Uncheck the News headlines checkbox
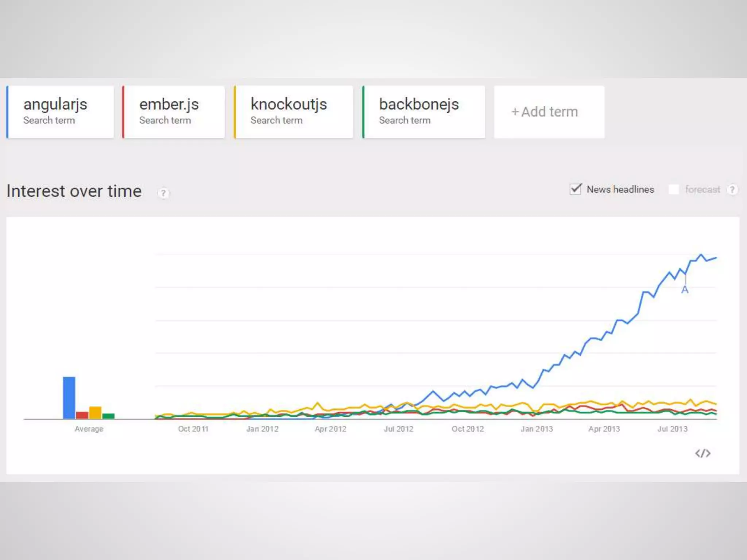Viewport: 747px width, 560px height. 575,189
